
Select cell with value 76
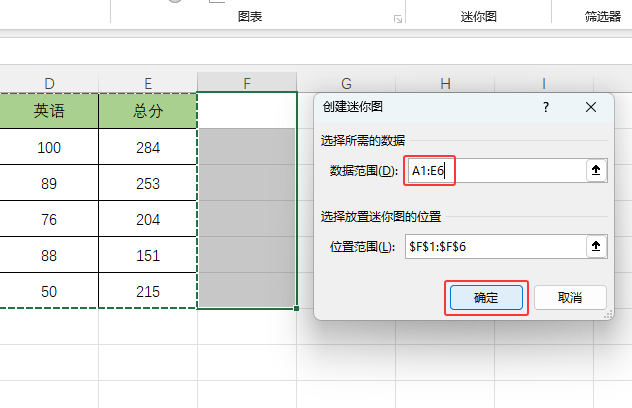[x=49, y=219]
